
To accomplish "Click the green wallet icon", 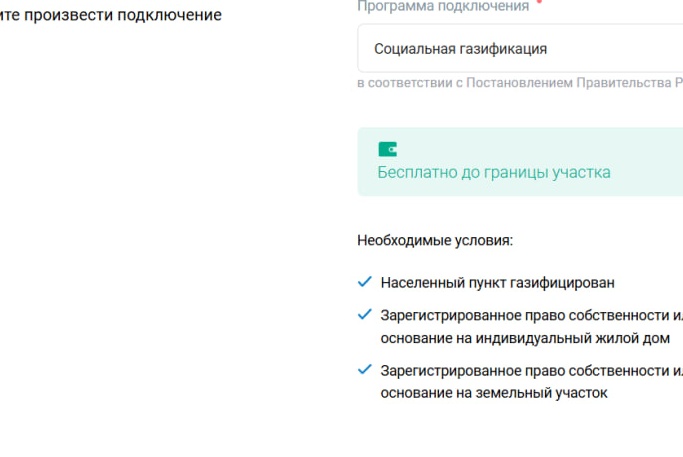I will tap(387, 150).
